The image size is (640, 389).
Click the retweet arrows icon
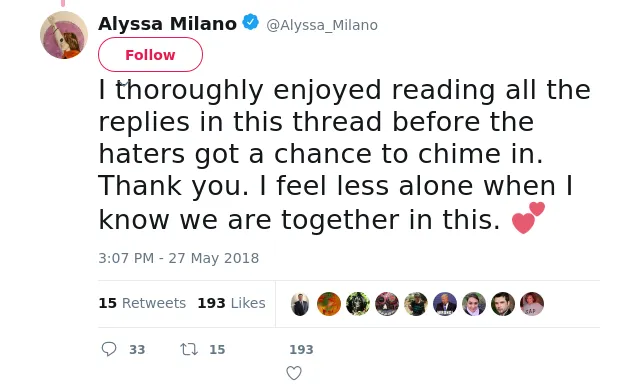(189, 349)
